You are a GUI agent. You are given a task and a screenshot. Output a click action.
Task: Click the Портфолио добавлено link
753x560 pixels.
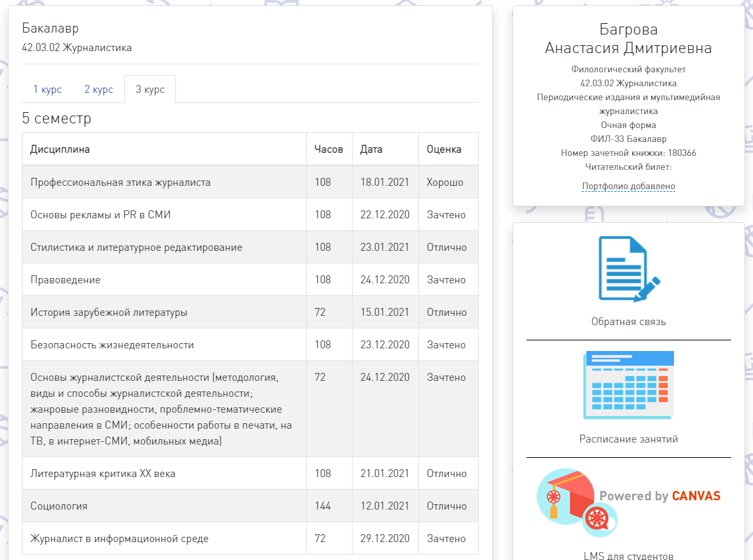point(628,186)
